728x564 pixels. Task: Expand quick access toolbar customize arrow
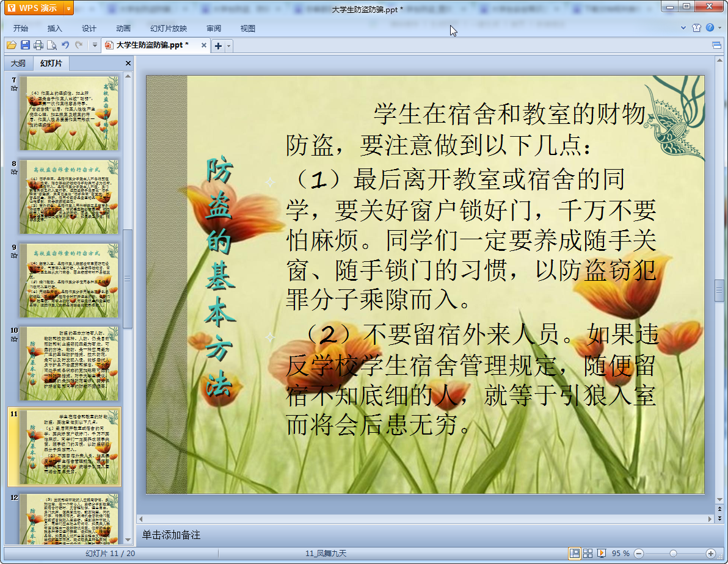click(95, 45)
